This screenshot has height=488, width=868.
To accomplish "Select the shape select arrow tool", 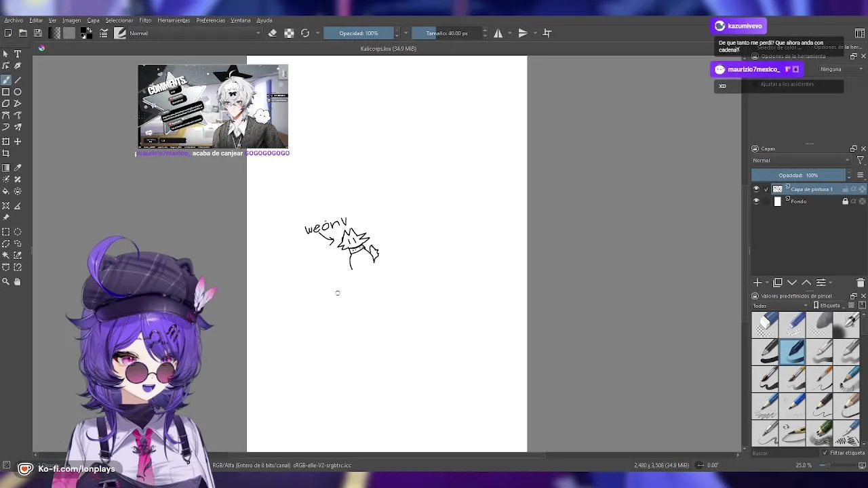I will click(6, 54).
